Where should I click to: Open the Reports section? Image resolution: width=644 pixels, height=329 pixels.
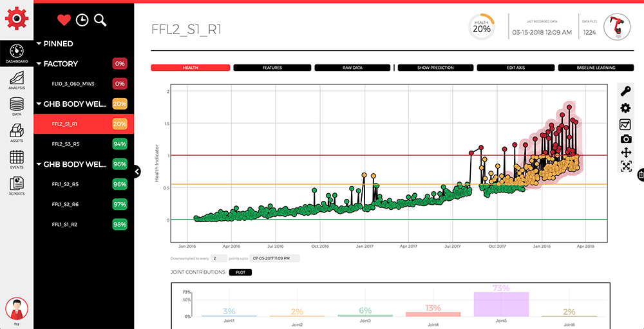[17, 186]
